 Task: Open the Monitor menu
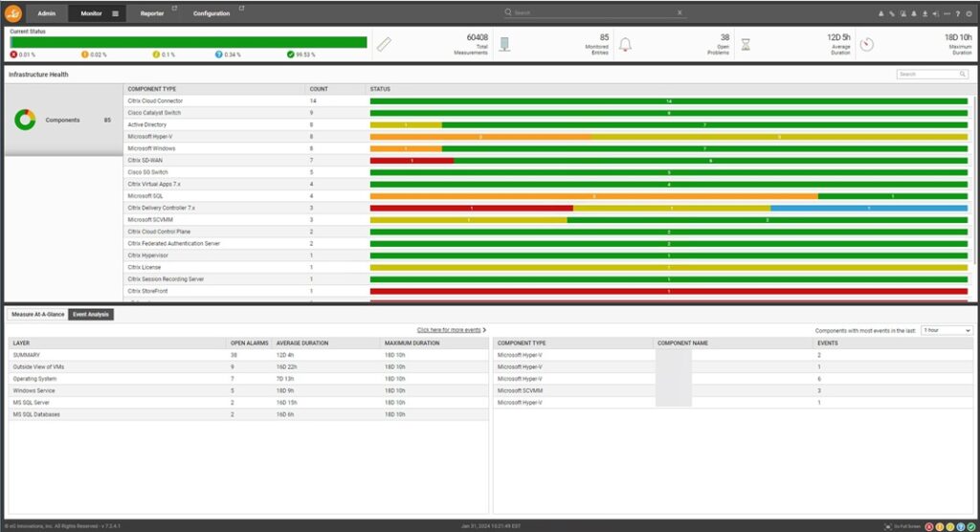(x=91, y=13)
